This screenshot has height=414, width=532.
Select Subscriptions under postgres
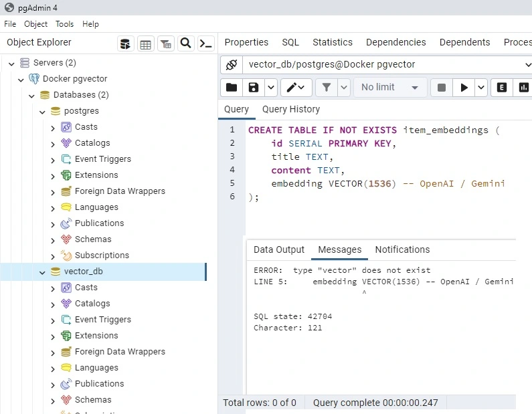pyautogui.click(x=102, y=255)
